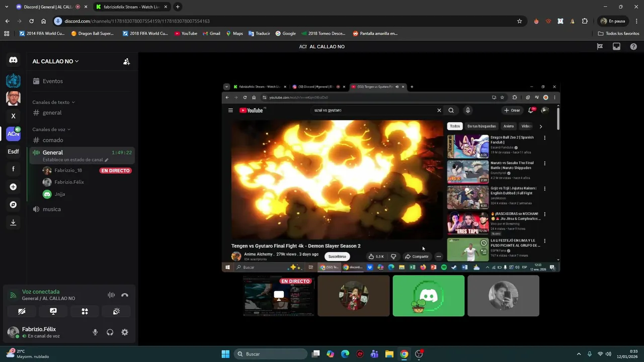Turn on camera in voice panel
This screenshot has height=362, width=644.
click(x=22, y=312)
